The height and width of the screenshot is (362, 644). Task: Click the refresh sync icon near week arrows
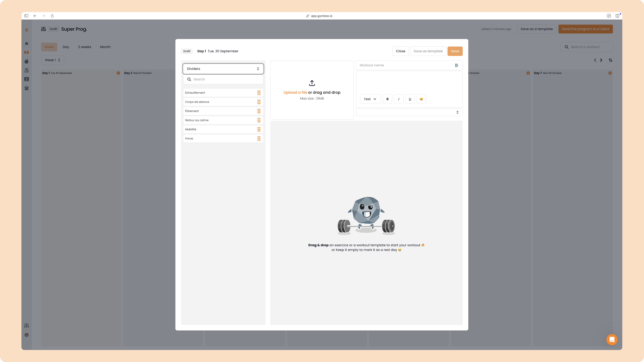611,60
